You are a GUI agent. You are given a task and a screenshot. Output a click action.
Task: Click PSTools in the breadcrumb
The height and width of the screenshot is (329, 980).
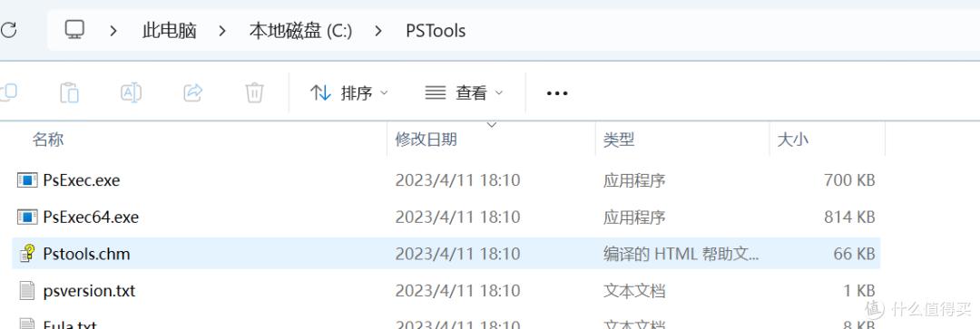(x=436, y=31)
